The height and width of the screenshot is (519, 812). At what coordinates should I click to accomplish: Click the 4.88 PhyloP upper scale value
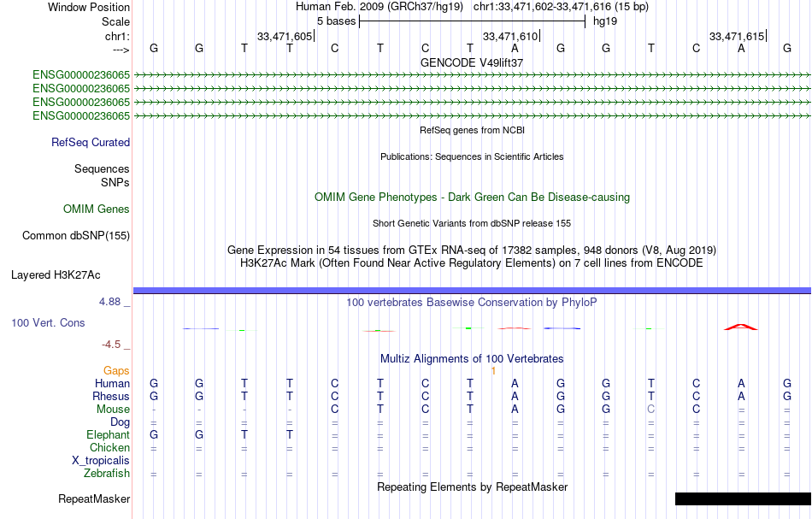pyautogui.click(x=109, y=302)
